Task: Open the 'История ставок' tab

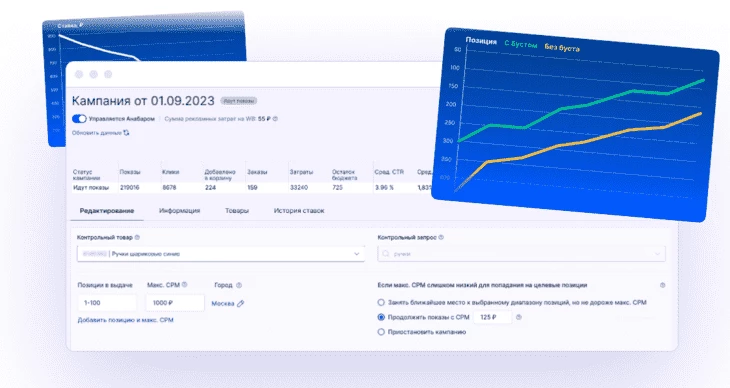Action: [x=299, y=211]
